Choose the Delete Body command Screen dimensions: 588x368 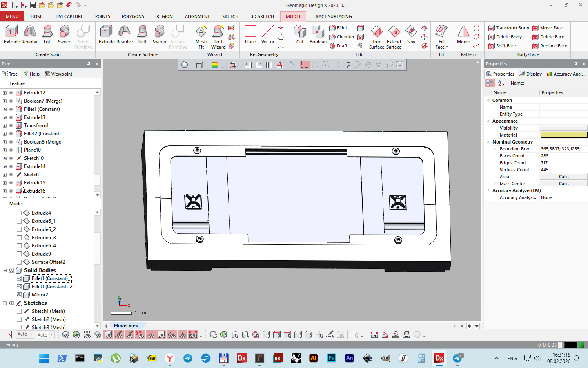pyautogui.click(x=505, y=37)
